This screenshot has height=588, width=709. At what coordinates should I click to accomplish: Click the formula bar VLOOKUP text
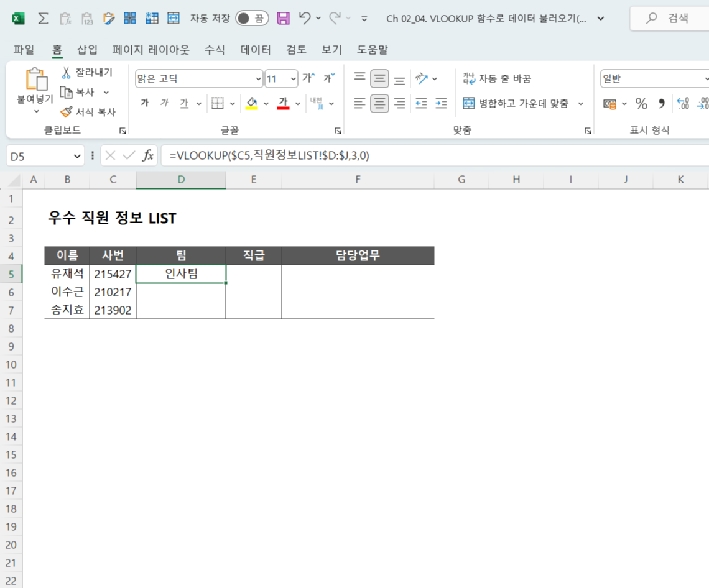pos(269,155)
